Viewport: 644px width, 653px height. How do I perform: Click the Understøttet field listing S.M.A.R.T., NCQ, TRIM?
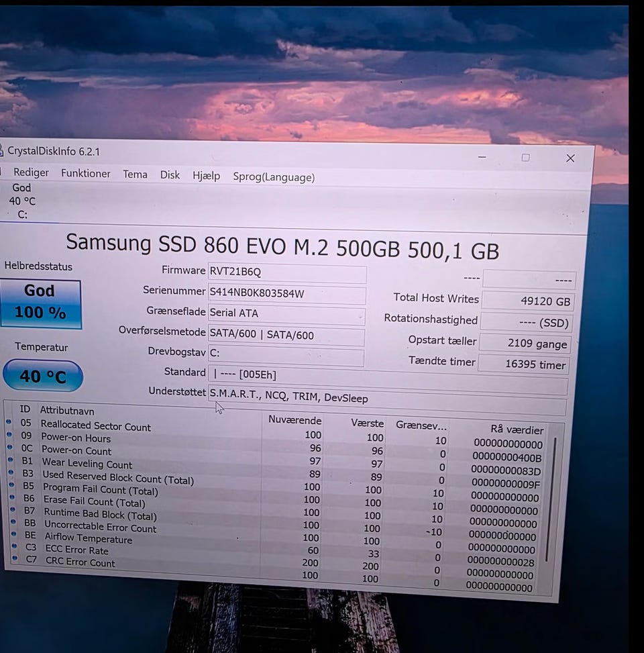[x=387, y=400]
